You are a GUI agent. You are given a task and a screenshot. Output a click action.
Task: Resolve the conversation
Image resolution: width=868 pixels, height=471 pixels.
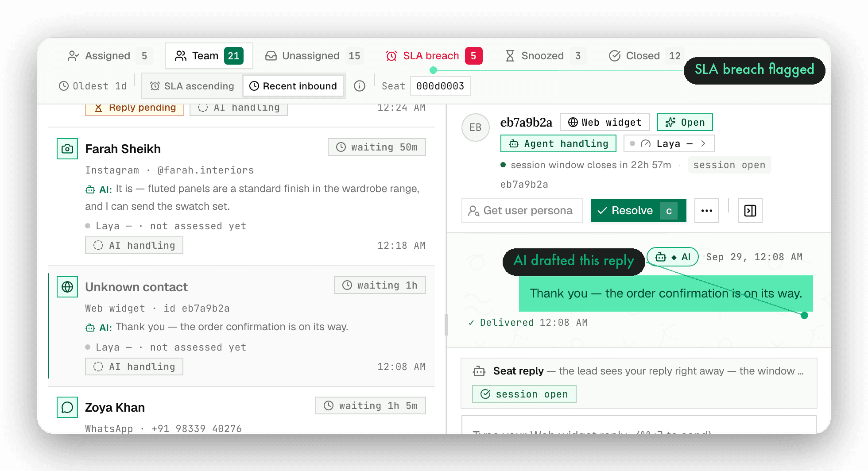[639, 211]
